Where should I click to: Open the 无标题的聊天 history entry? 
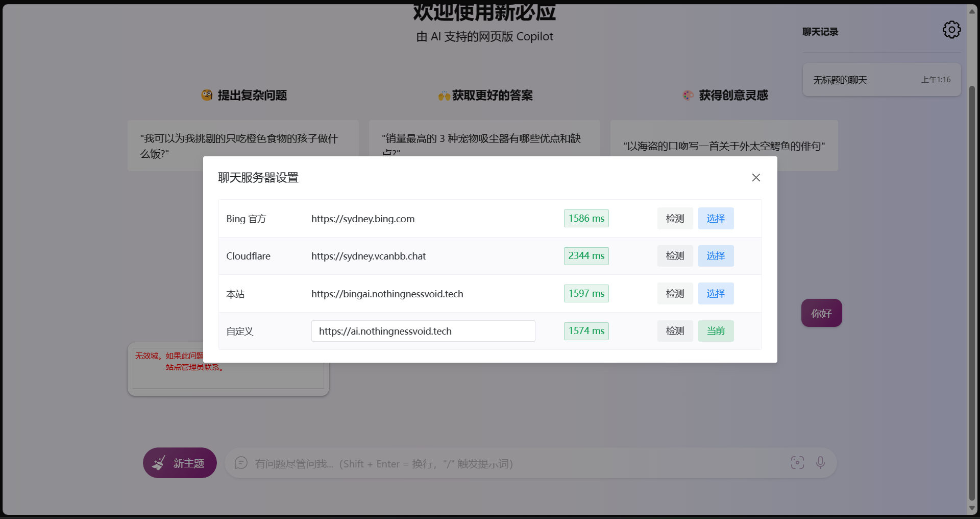tap(881, 80)
